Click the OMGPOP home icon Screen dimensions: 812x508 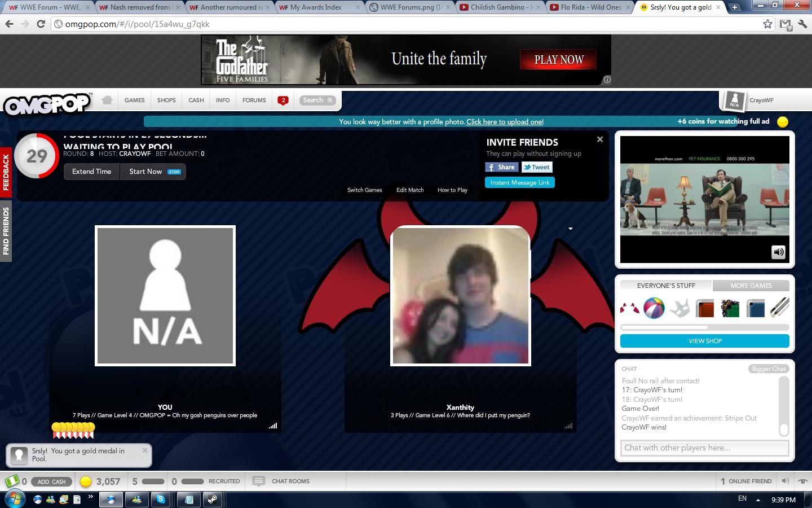(107, 100)
